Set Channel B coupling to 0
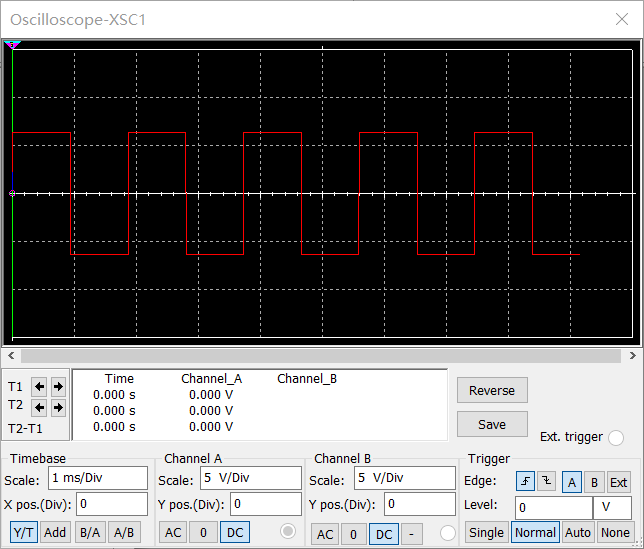 353,534
